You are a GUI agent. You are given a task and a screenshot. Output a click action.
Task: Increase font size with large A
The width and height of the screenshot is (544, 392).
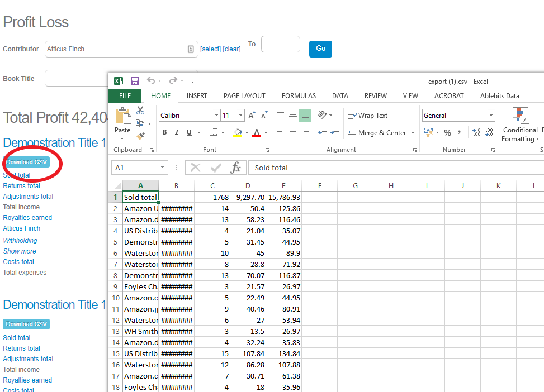pos(252,116)
